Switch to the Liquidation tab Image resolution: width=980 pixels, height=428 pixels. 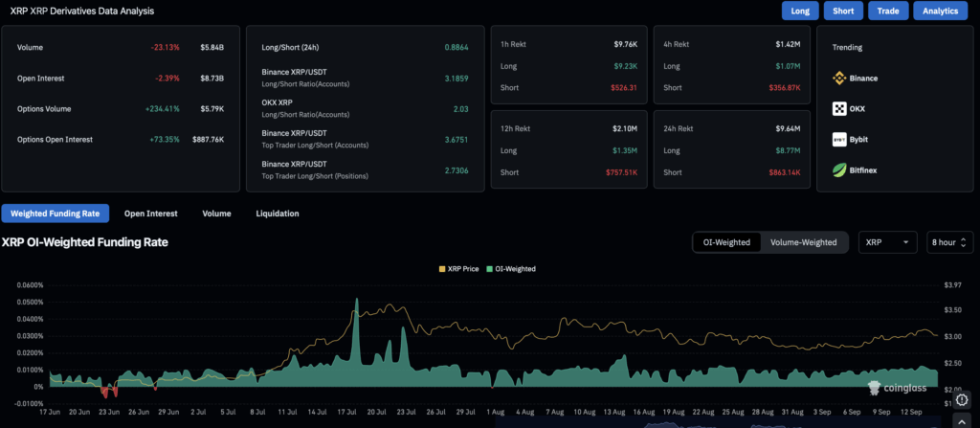[278, 214]
